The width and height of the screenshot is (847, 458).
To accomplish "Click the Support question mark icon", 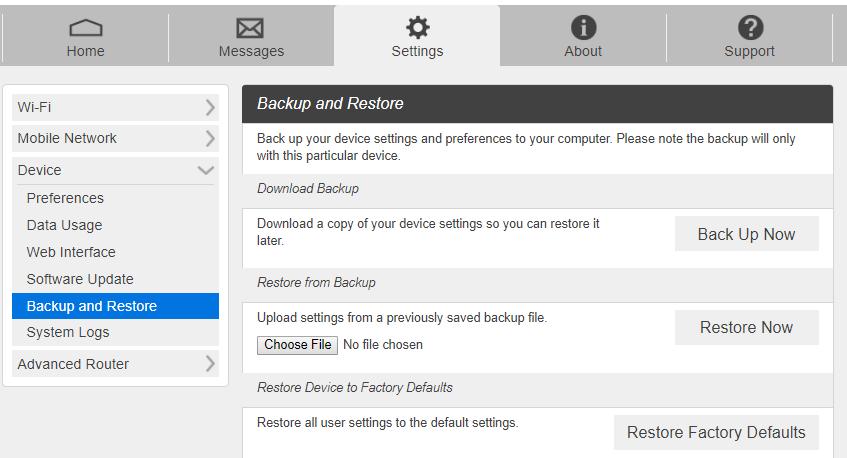I will pyautogui.click(x=749, y=27).
